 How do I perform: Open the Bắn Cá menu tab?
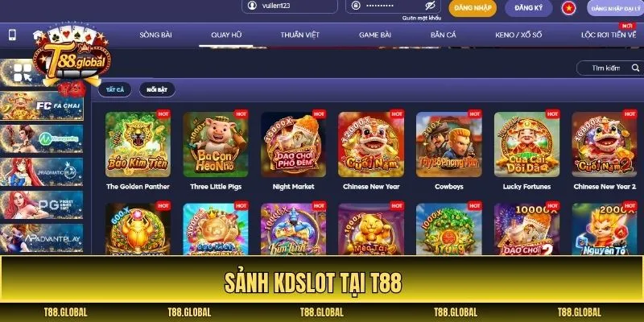point(444,35)
